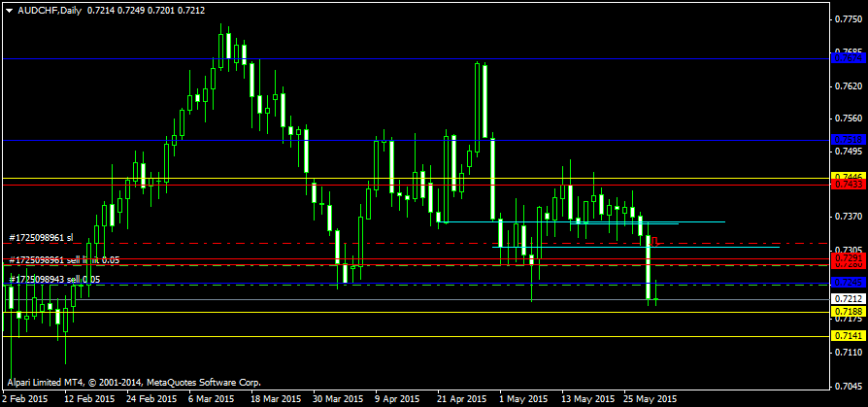Click the 0.7560 price scale value
The width and height of the screenshot is (868, 407).
tap(849, 119)
